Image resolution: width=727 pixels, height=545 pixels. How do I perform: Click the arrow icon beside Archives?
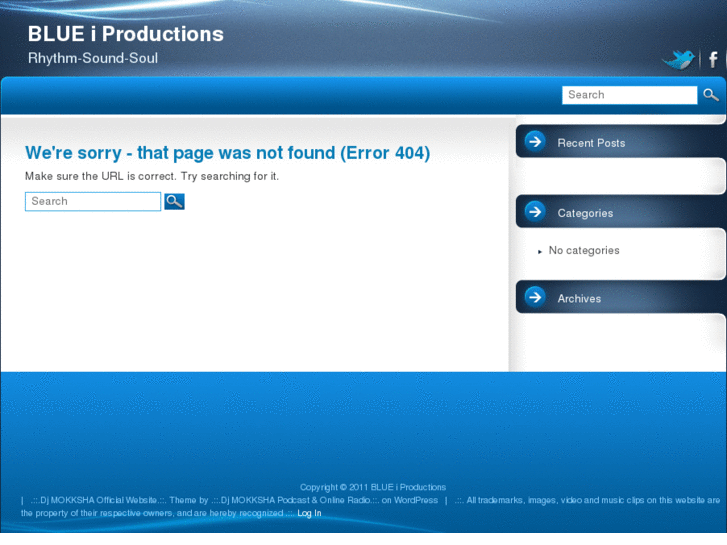pyautogui.click(x=535, y=297)
